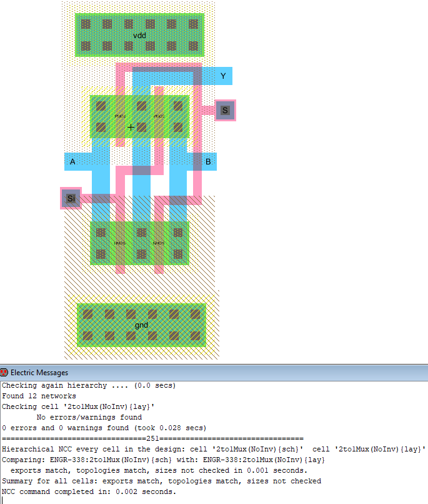This screenshot has width=428, height=504.
Task: Select the left NMOS transistor gate
Action: pyautogui.click(x=120, y=243)
